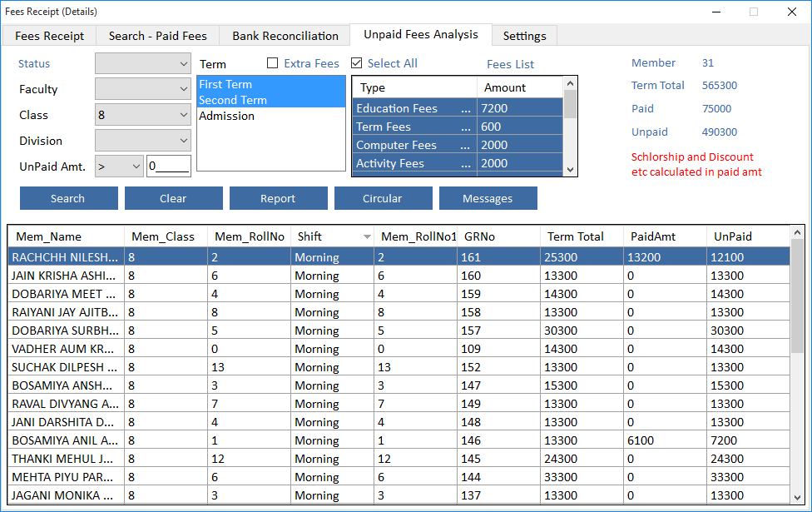812x512 pixels.
Task: Select First Term in Term list
Action: [x=271, y=84]
